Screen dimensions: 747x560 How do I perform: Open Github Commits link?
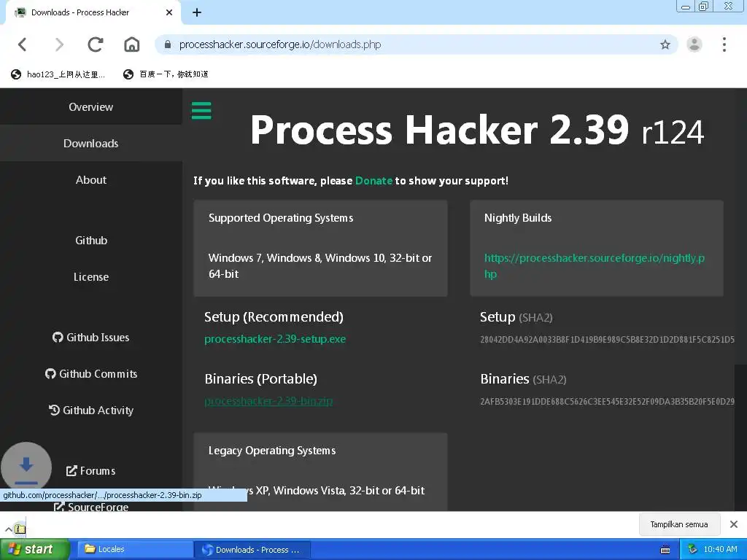pos(91,374)
